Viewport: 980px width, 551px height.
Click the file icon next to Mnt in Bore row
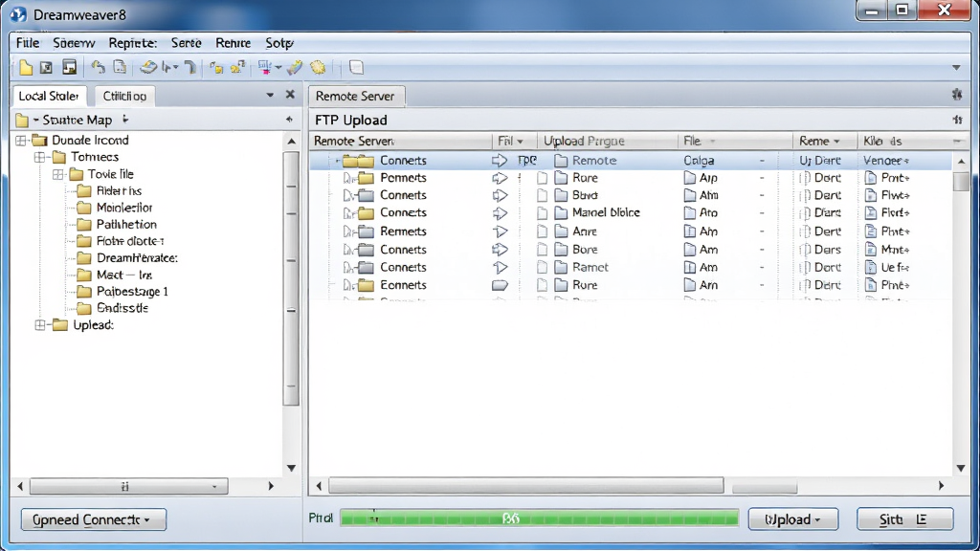(x=871, y=250)
